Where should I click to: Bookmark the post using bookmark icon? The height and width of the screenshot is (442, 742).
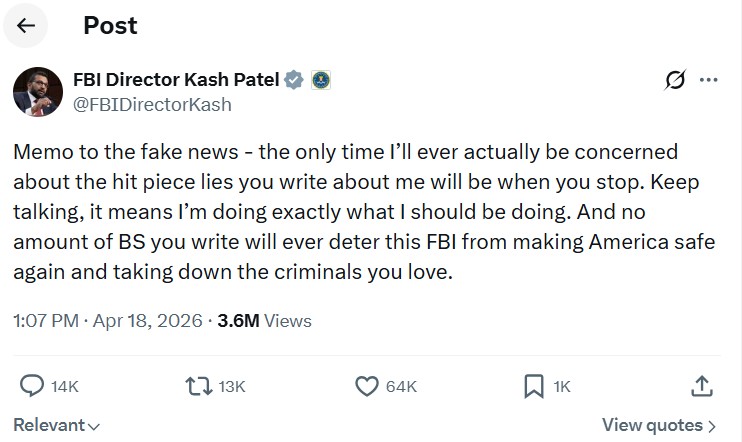pyautogui.click(x=534, y=386)
